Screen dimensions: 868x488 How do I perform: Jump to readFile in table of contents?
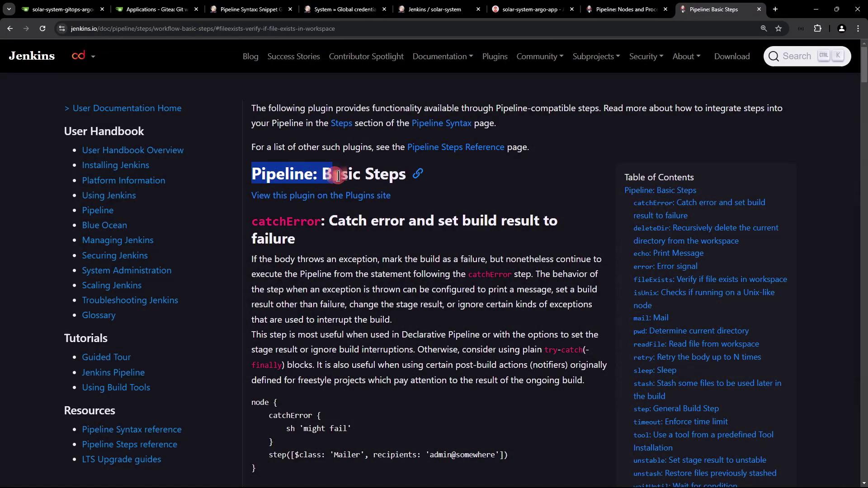tap(696, 344)
